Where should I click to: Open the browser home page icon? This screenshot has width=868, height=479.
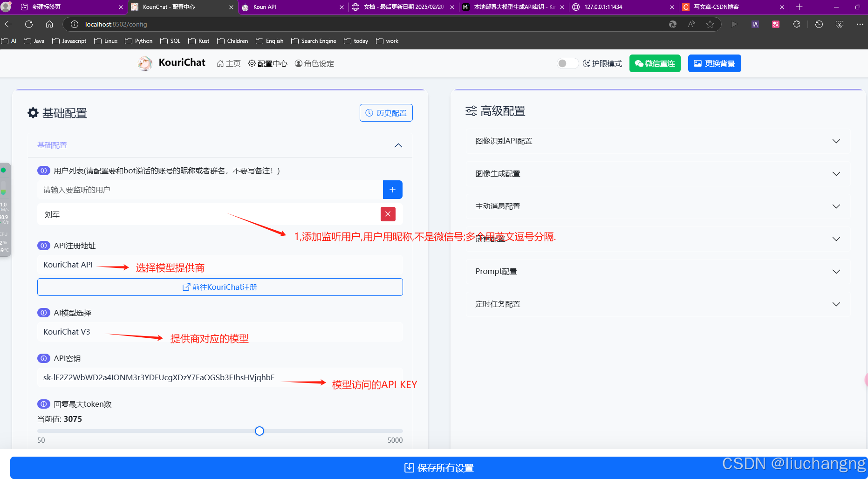point(49,24)
